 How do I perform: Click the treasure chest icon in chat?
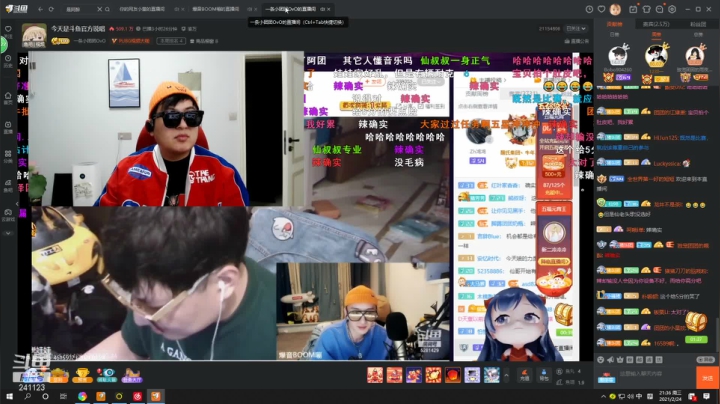696,321
